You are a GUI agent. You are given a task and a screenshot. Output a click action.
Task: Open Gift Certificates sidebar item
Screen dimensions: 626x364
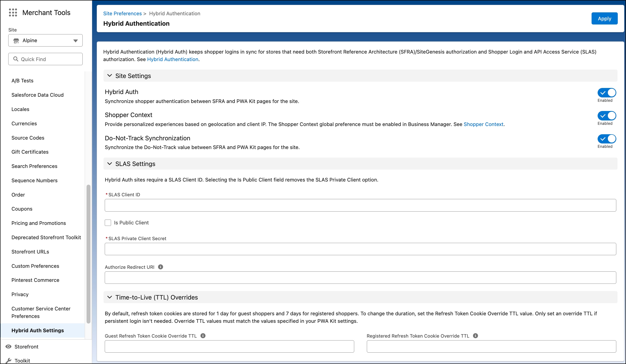[x=30, y=152]
